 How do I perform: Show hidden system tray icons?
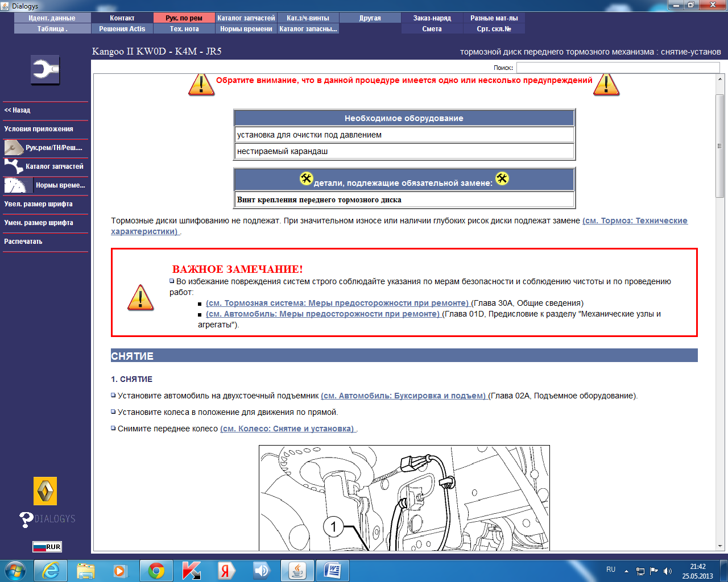tap(626, 571)
